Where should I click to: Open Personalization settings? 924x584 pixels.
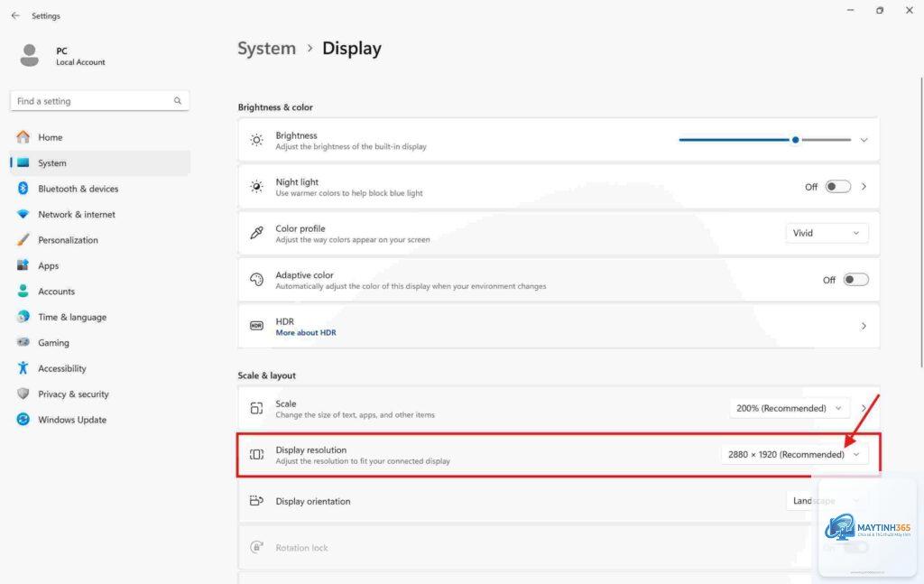100,240
